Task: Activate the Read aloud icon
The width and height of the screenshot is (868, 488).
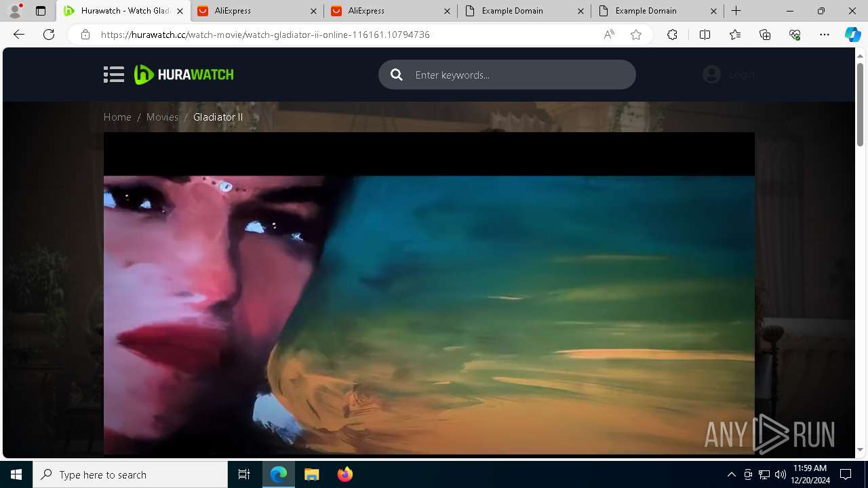Action: [x=609, y=35]
